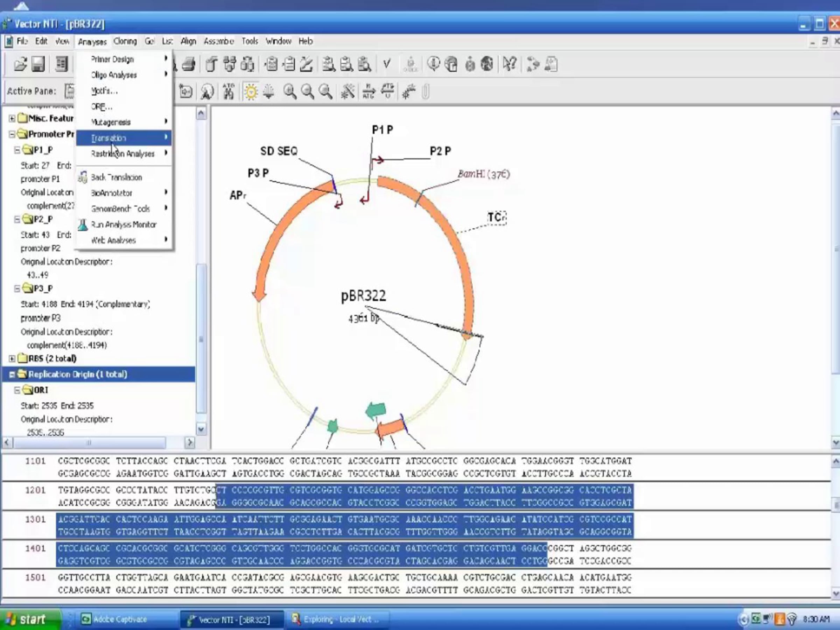This screenshot has height=630, width=840.
Task: Click the globe web icon in toolbar
Action: tap(487, 64)
